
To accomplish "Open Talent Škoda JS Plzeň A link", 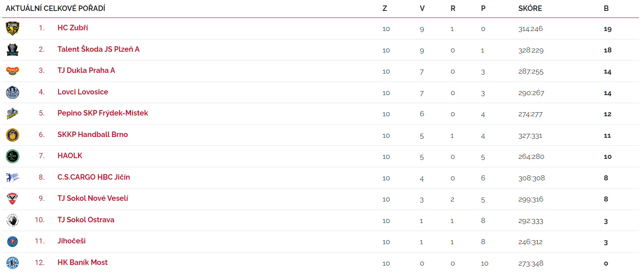I will point(99,49).
